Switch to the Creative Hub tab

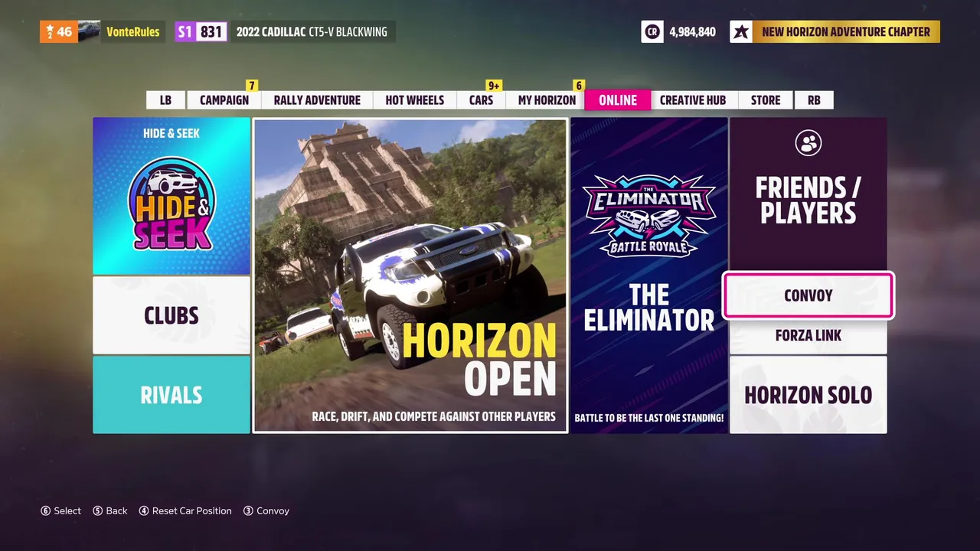point(693,100)
